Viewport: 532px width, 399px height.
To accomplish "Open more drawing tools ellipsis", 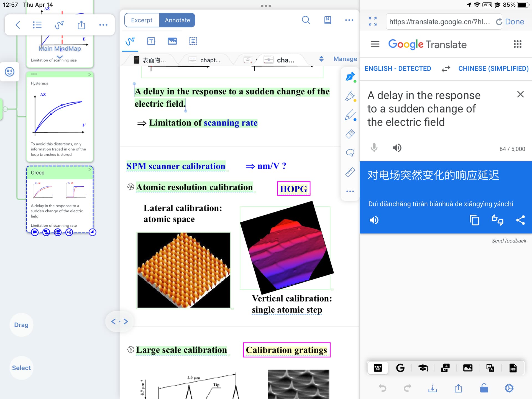I will pyautogui.click(x=350, y=191).
